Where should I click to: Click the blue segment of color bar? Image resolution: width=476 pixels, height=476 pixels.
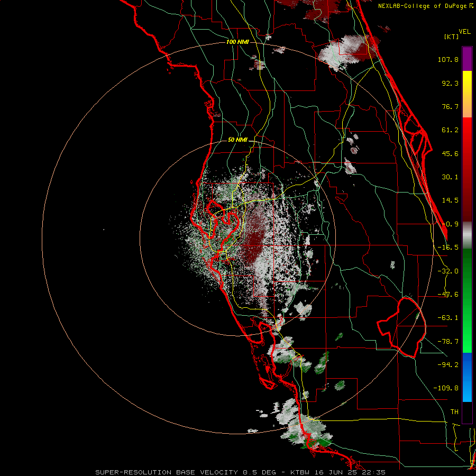tap(467, 377)
